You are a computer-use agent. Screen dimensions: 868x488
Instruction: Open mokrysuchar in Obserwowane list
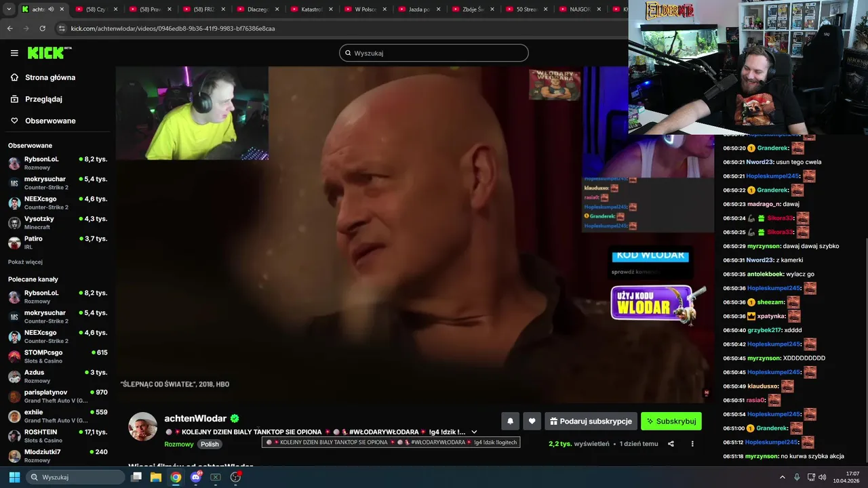(x=58, y=183)
